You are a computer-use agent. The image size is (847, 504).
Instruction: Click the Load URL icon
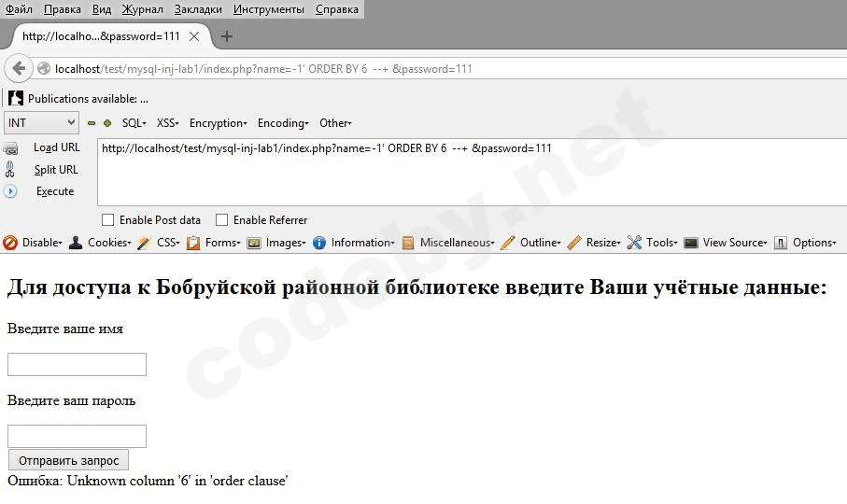click(10, 147)
